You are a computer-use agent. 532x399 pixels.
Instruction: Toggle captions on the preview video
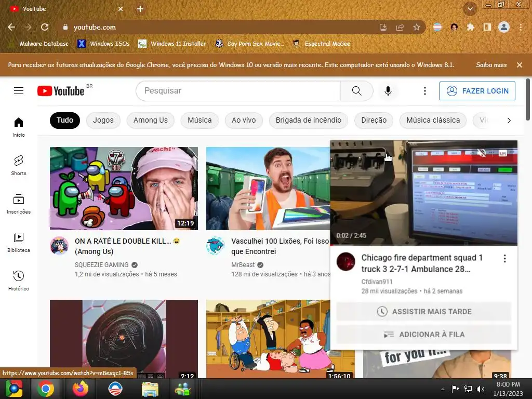(x=502, y=153)
